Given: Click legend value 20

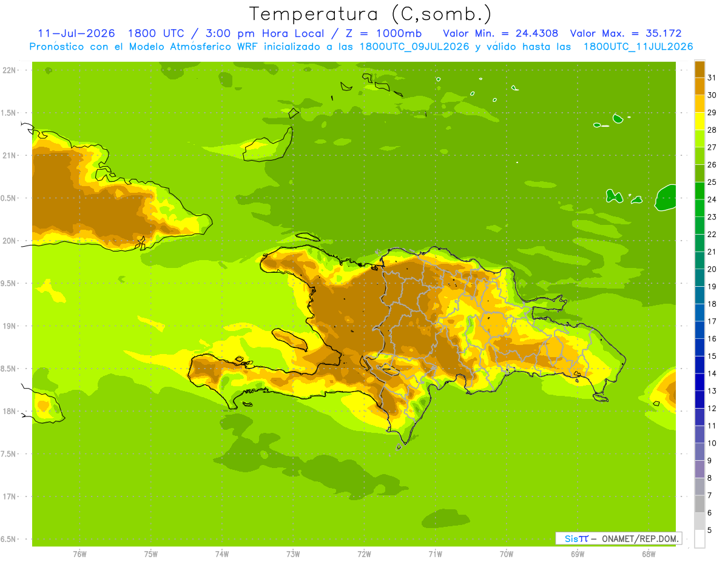Looking at the screenshot, I should (712, 269).
